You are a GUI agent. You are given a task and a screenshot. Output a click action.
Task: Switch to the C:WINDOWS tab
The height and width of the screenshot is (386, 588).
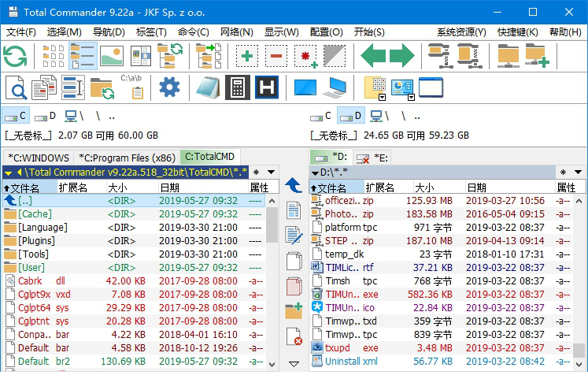click(x=39, y=158)
